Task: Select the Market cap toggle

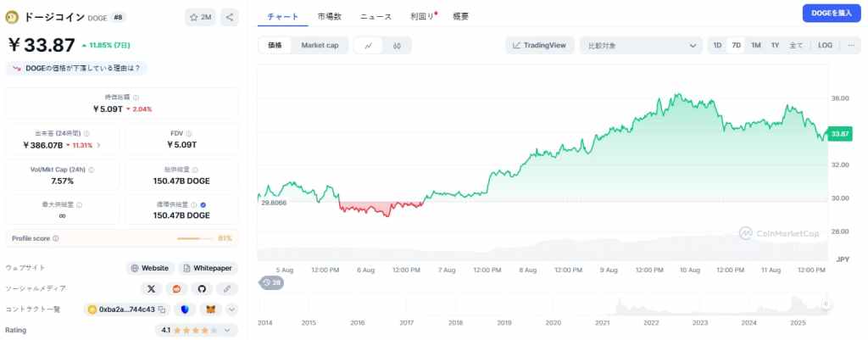Action: 320,46
